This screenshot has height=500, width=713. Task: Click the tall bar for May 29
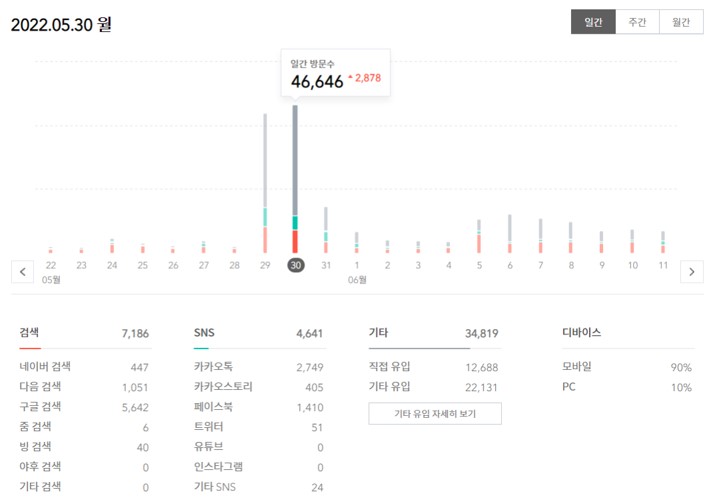pyautogui.click(x=265, y=183)
